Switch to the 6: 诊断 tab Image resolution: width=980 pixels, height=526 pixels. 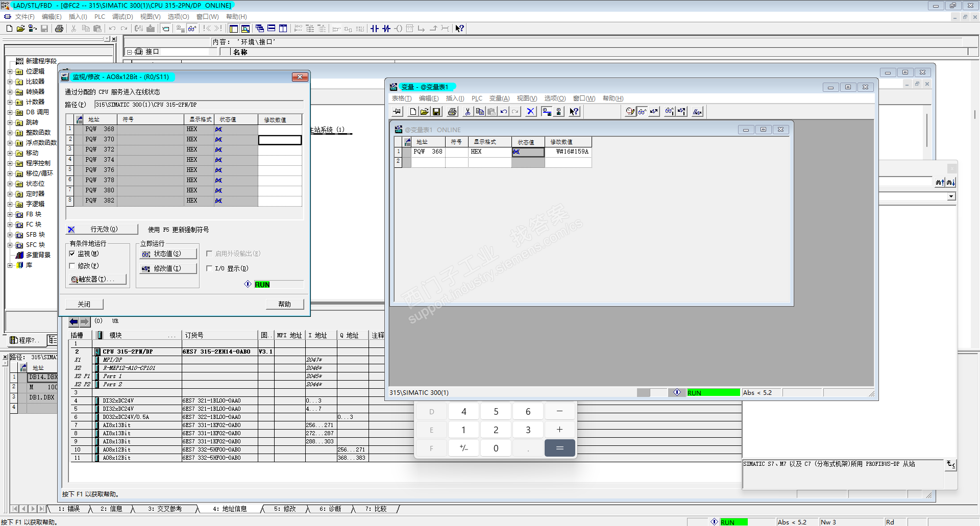[330, 509]
